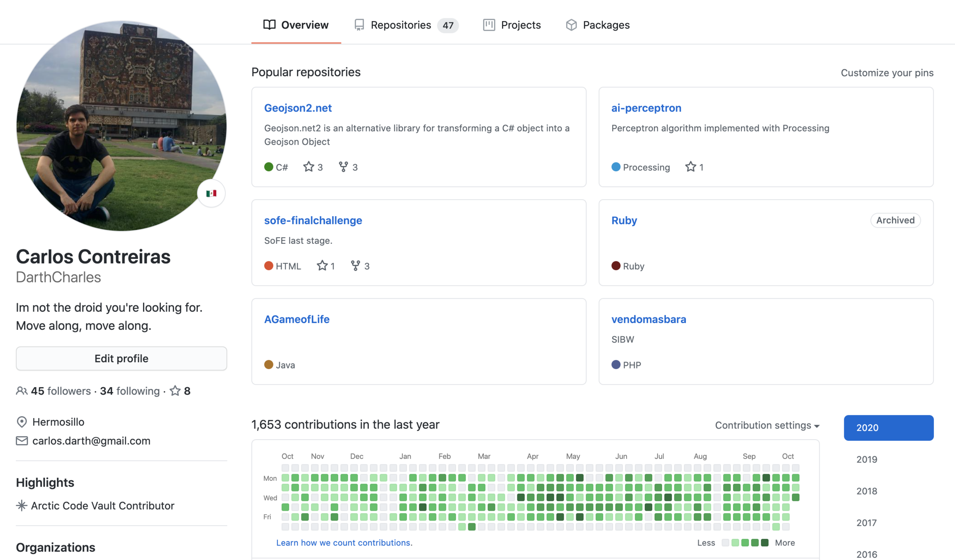Select the 2020 contributions year
This screenshot has height=560, width=955.
[x=888, y=428]
